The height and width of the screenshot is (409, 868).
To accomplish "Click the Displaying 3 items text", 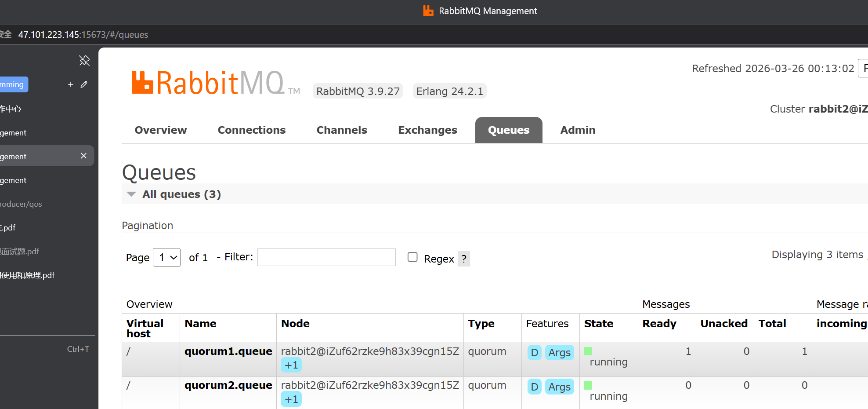I will [x=817, y=255].
